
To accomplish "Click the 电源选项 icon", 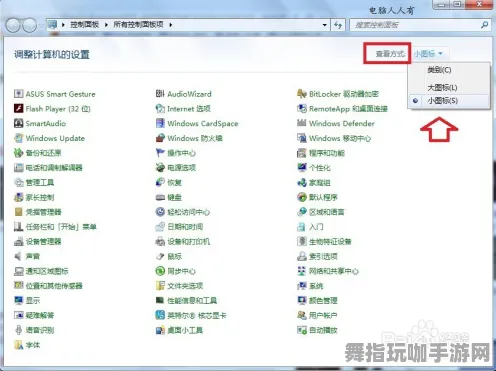I will [x=160, y=167].
